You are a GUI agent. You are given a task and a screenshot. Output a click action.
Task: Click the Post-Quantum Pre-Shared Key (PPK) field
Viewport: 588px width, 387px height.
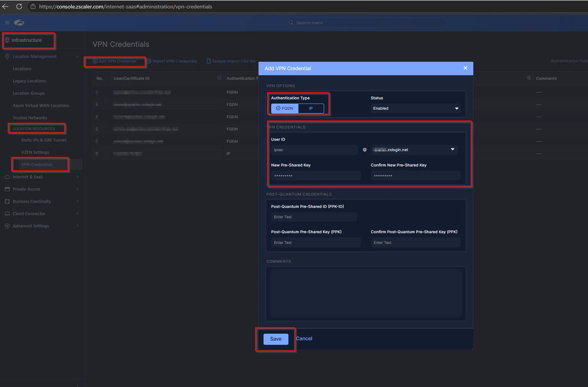[316, 242]
